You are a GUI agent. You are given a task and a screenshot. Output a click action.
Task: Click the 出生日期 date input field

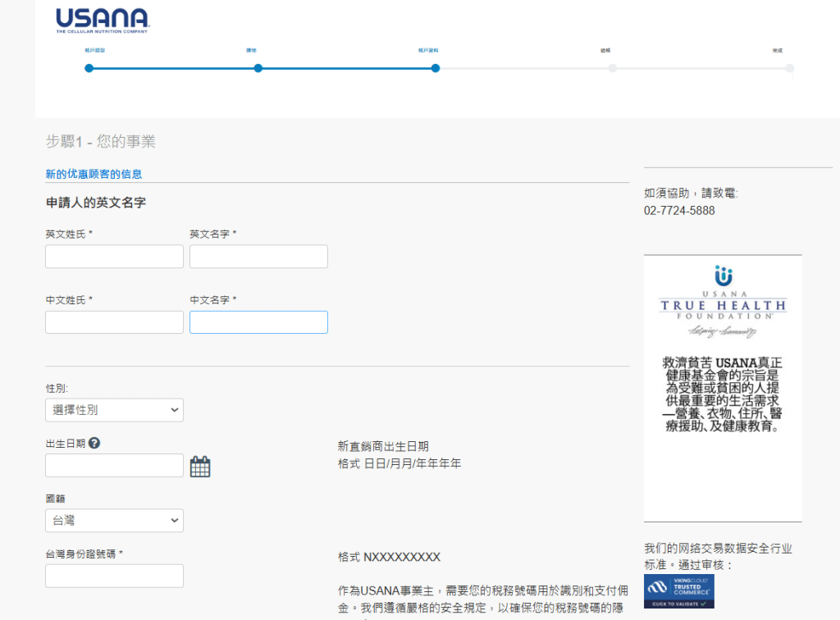114,466
